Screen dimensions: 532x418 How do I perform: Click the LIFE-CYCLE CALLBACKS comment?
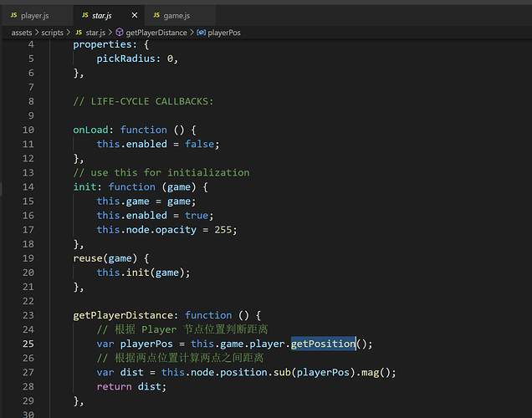tap(143, 101)
